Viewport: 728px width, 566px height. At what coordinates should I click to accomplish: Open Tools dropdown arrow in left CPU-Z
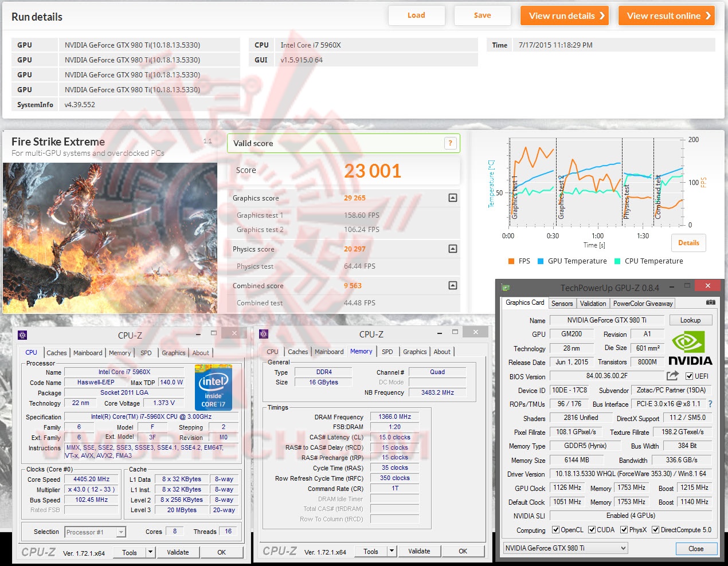click(x=150, y=552)
